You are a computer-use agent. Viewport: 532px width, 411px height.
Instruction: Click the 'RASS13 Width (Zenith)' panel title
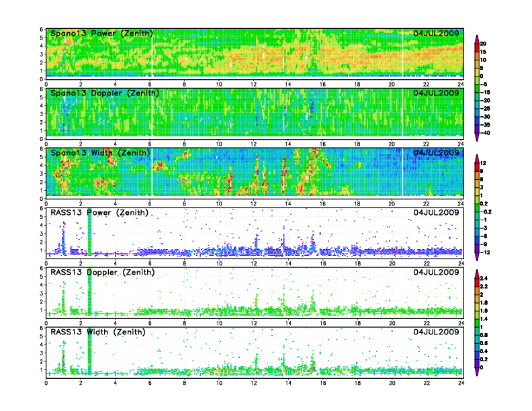click(98, 332)
